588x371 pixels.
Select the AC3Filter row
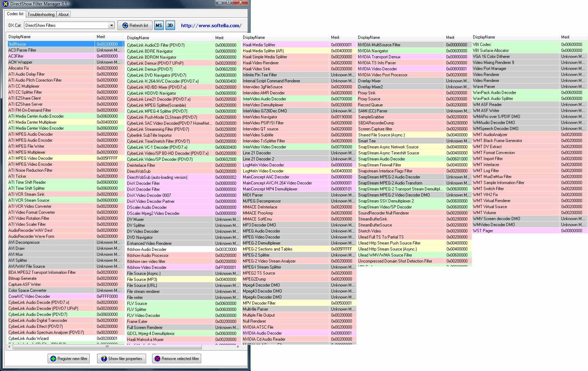pos(66,56)
